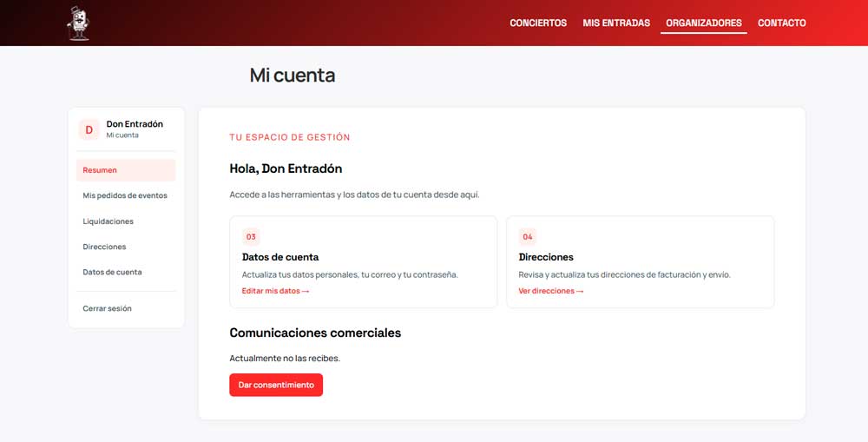Click the 'Hola, Don Entradón' greeting
The height and width of the screenshot is (442, 868).
(286, 168)
